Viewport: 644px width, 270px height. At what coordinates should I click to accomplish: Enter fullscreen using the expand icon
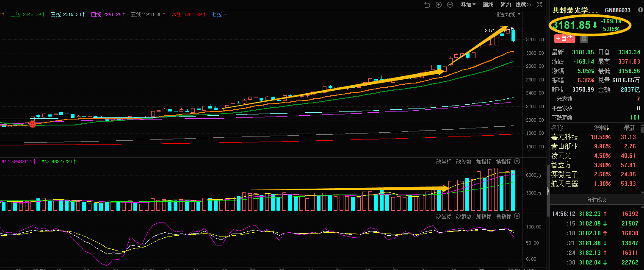539,5
